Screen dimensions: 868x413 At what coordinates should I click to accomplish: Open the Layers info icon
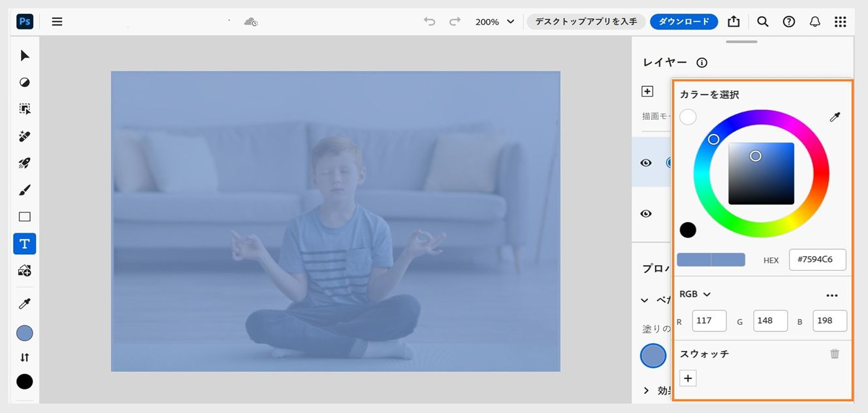click(702, 63)
